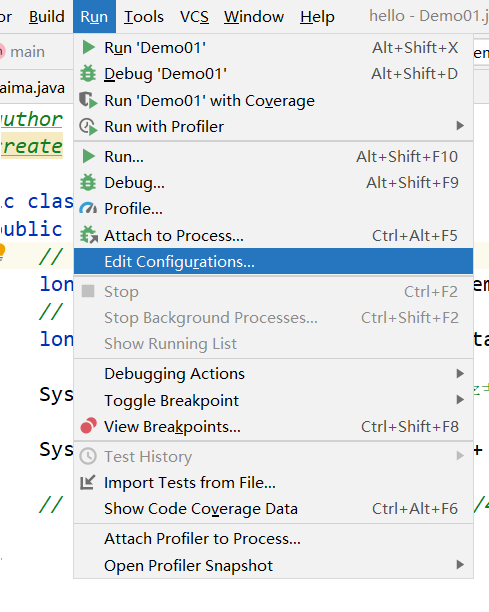Click the Import Tests from File icon
Viewport: 489px width, 612px height.
tap(87, 482)
